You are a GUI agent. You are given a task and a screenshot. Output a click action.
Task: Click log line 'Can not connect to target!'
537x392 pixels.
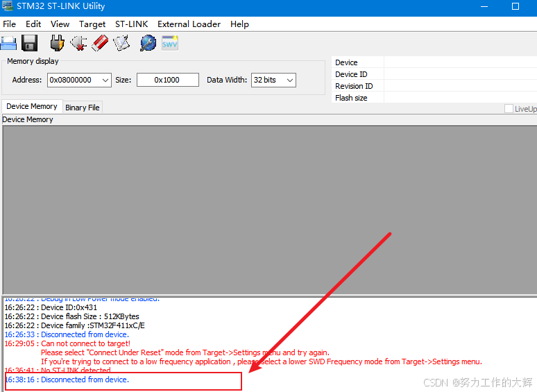(67, 343)
